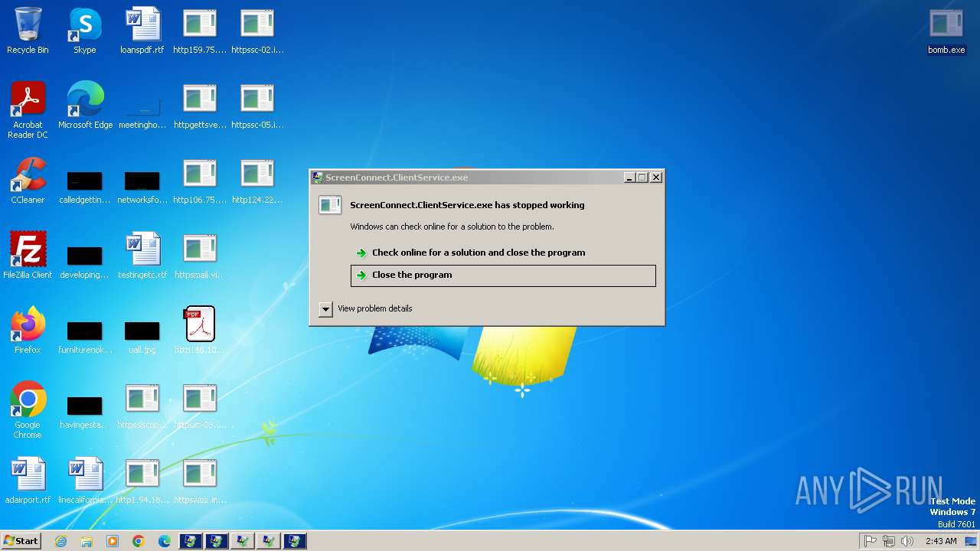Select the loanspdf.rtf document icon

point(142,31)
